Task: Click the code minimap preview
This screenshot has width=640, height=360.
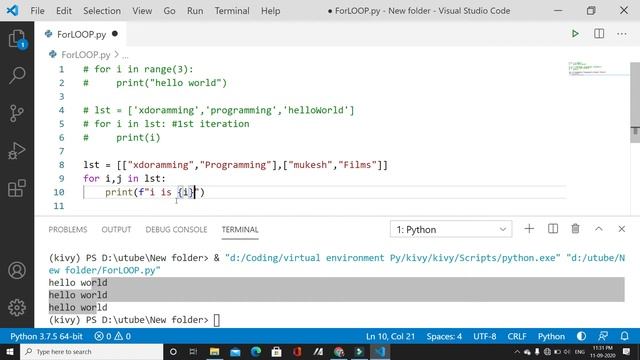Action: [598, 69]
